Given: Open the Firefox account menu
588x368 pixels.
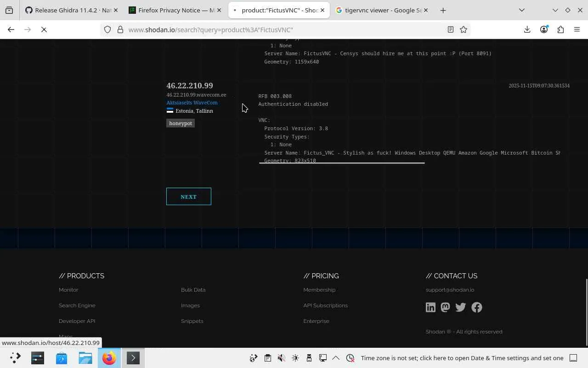Looking at the screenshot, I should pos(544,29).
